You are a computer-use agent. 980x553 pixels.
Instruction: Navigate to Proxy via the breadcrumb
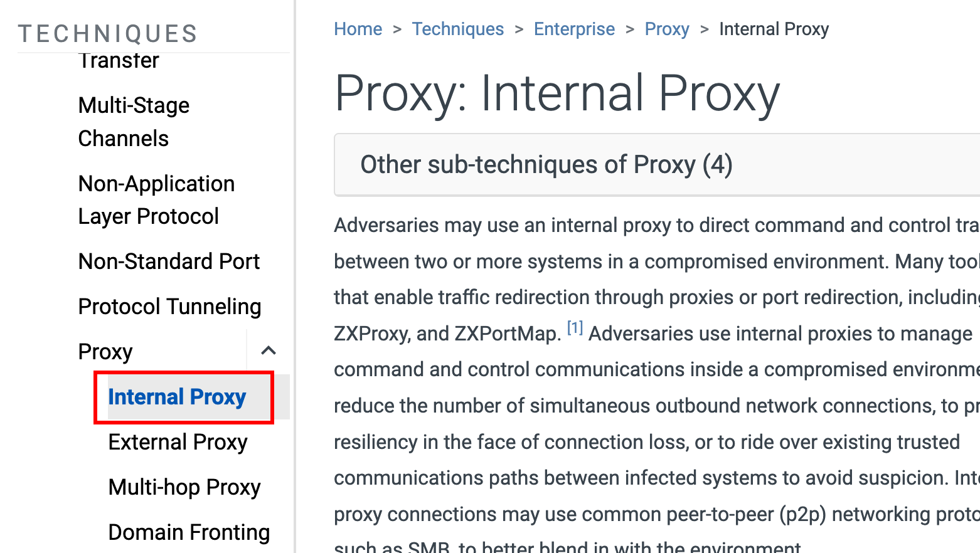(667, 29)
